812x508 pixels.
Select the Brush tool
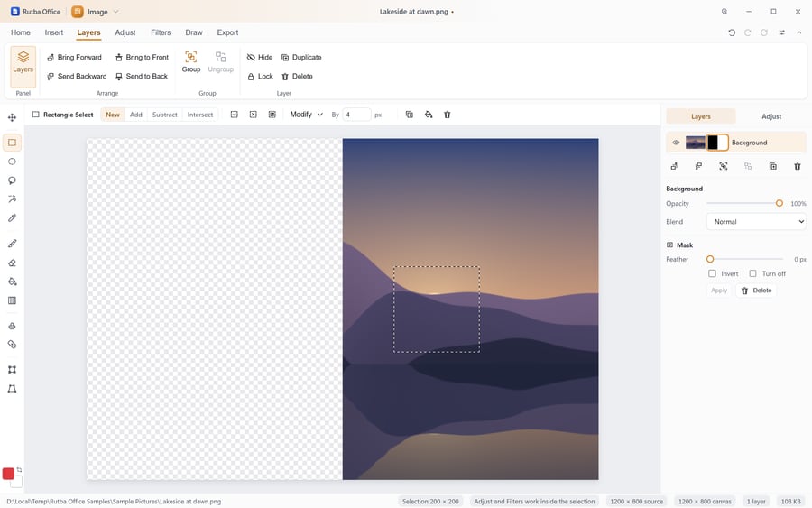(x=12, y=244)
